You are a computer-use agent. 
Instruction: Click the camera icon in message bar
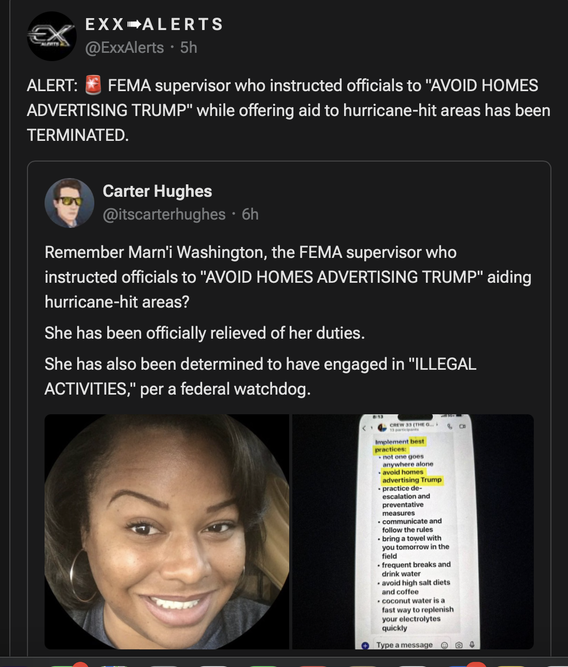pos(459,645)
